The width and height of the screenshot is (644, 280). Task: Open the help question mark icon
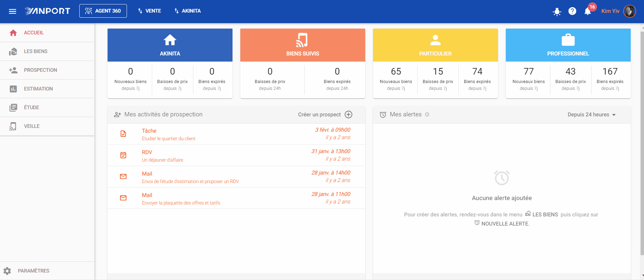(573, 11)
